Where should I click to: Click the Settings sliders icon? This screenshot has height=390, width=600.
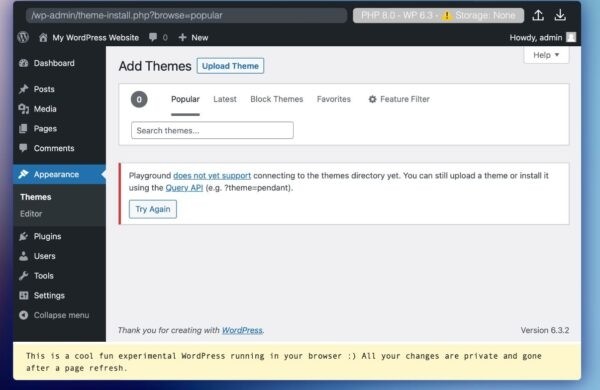pos(24,295)
